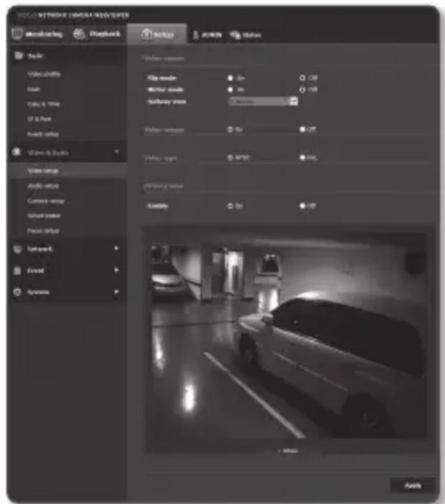Open Focus setup in the sidebar
Viewport: 445px width, 504px height.
pos(43,230)
